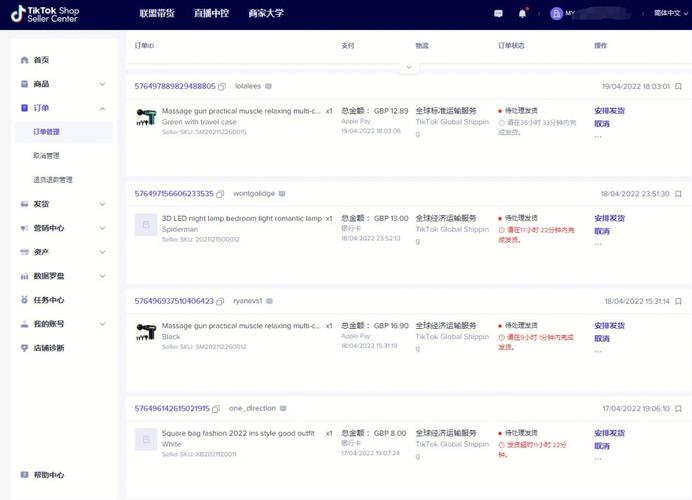Open 商家大学 in the top navigation

pyautogui.click(x=266, y=14)
